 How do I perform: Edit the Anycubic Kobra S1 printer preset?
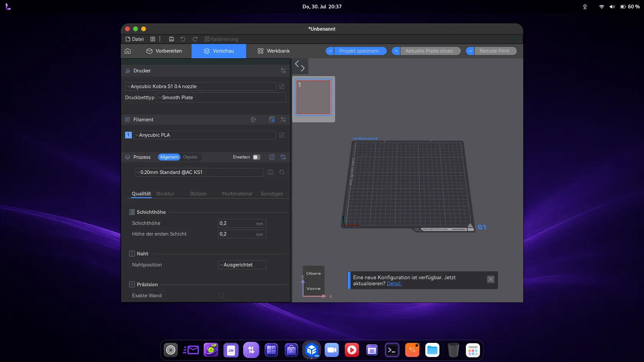coord(282,87)
